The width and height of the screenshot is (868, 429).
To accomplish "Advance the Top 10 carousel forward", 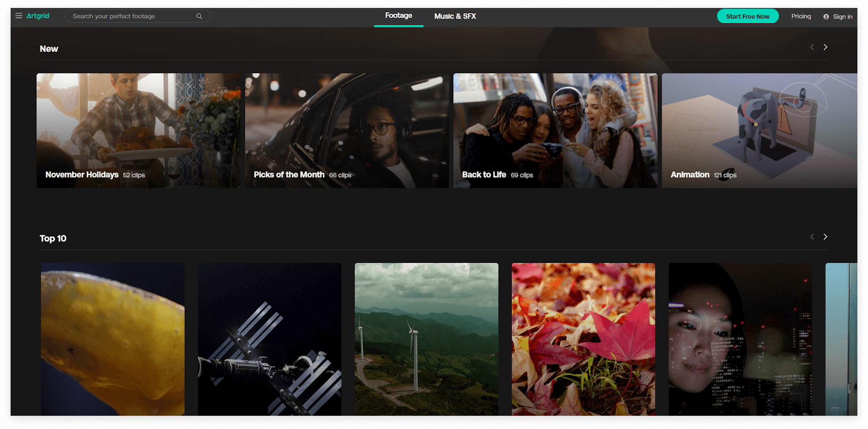I will click(x=825, y=237).
